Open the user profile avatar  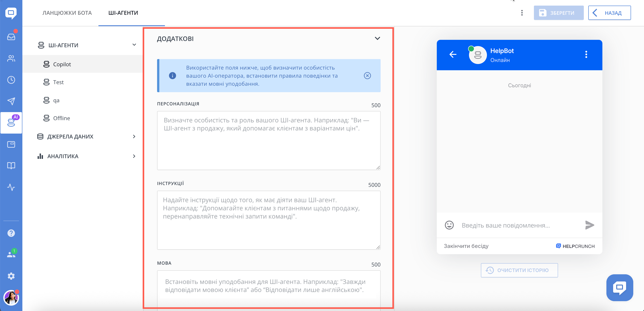coord(11,298)
